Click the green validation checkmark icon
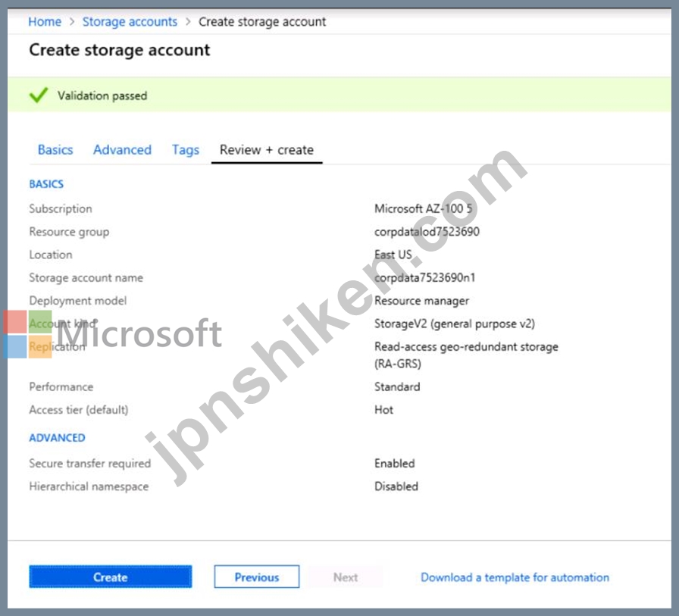Screen dimensions: 679x616 [39, 95]
